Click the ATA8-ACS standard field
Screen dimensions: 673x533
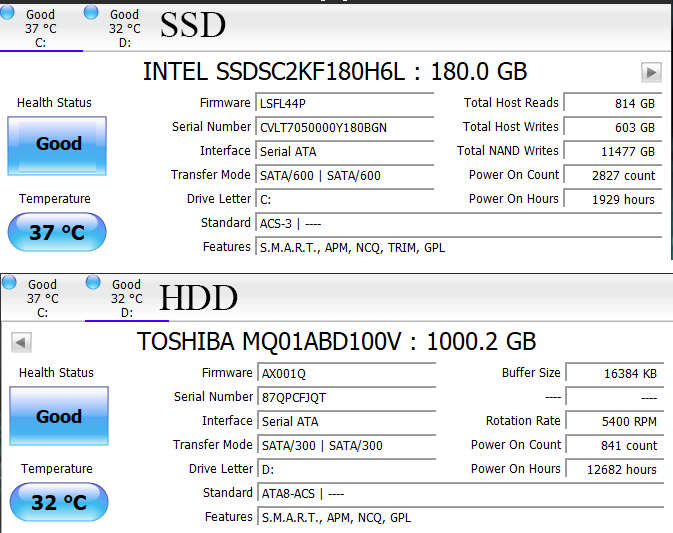(x=461, y=494)
